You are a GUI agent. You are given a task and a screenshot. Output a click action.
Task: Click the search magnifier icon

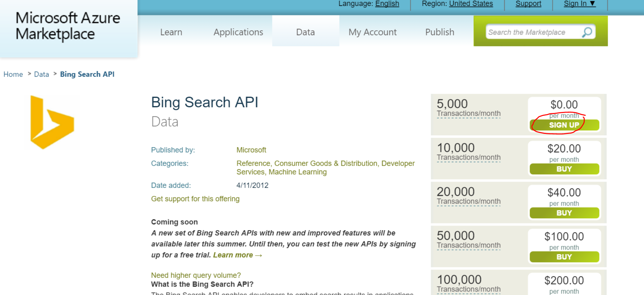587,32
